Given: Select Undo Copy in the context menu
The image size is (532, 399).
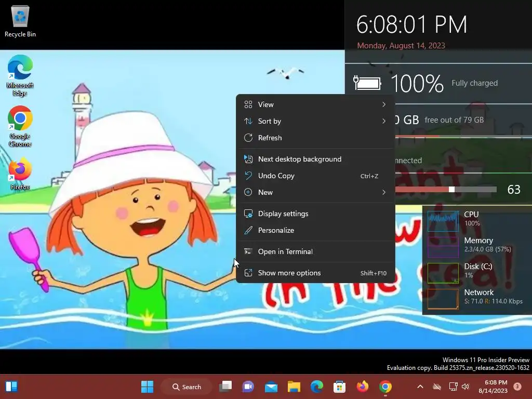Looking at the screenshot, I should click(x=315, y=176).
